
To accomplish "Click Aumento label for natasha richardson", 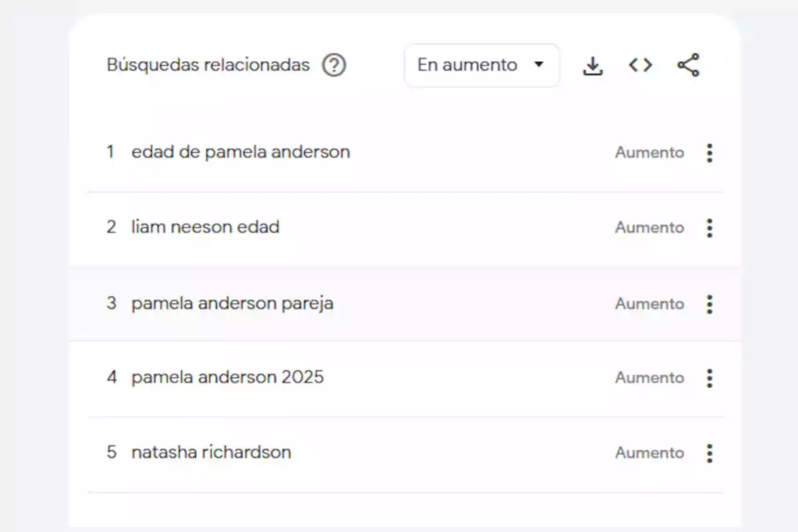I will click(649, 453).
